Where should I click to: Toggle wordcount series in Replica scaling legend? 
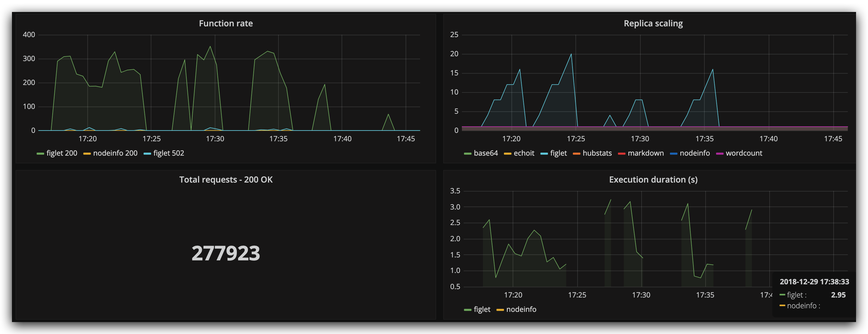pyautogui.click(x=744, y=153)
